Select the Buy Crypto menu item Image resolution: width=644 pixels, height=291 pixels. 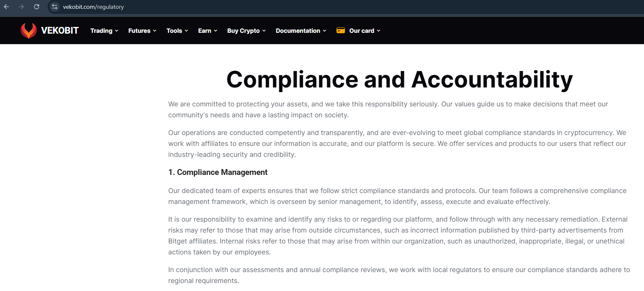click(x=244, y=31)
